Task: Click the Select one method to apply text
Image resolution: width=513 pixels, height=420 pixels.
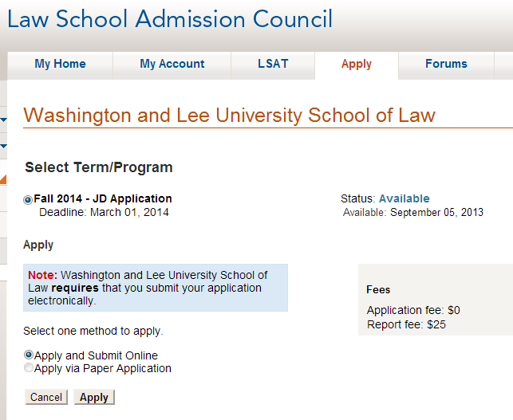Action: point(93,331)
